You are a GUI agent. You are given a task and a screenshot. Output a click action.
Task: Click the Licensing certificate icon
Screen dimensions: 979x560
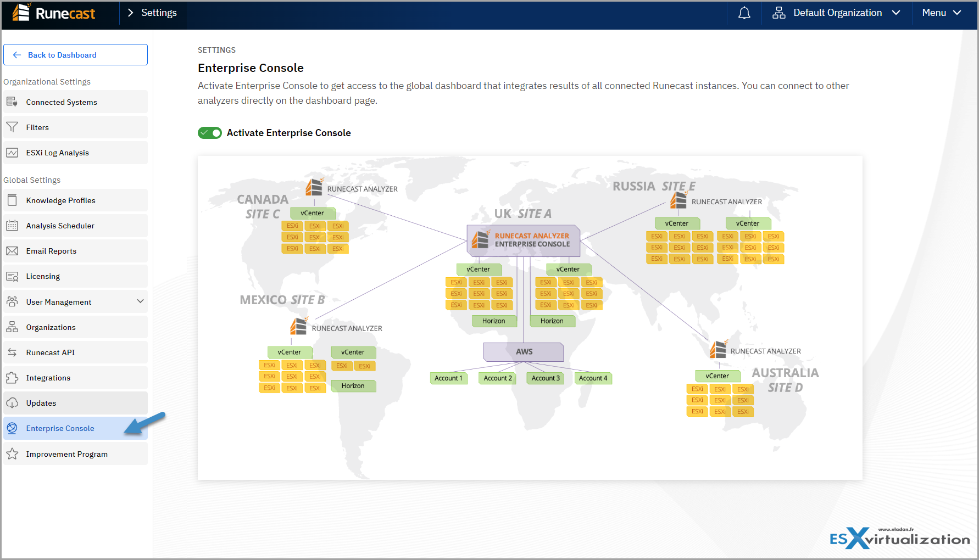12,276
